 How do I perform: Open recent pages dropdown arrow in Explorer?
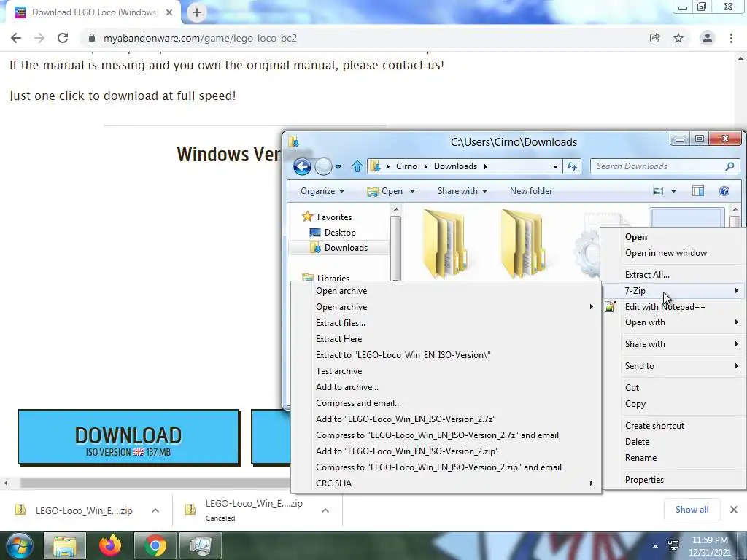click(338, 167)
